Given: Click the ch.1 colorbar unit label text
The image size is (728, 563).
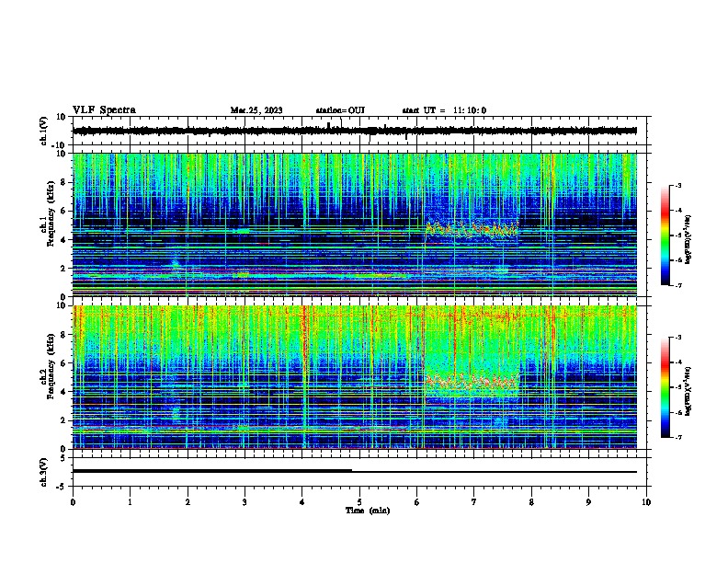Looking at the screenshot, I should [688, 239].
